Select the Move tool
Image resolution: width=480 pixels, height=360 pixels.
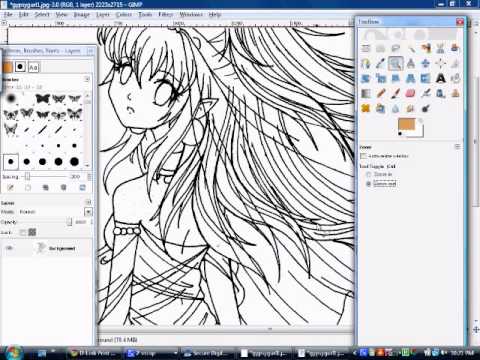pyautogui.click(x=425, y=63)
